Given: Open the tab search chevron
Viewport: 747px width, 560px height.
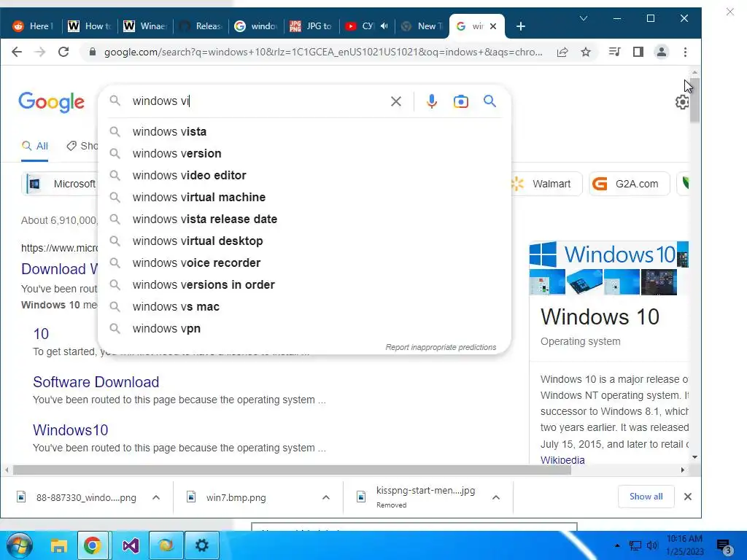Looking at the screenshot, I should (583, 18).
